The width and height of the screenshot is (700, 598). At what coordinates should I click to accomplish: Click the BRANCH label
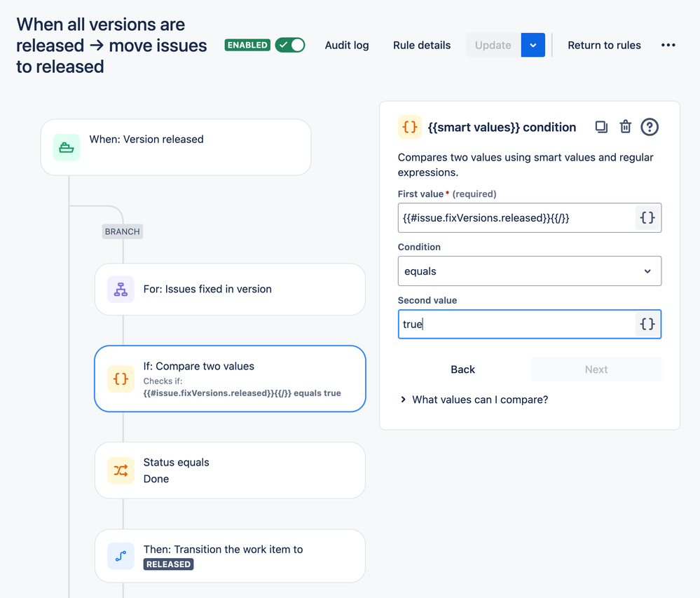(123, 231)
